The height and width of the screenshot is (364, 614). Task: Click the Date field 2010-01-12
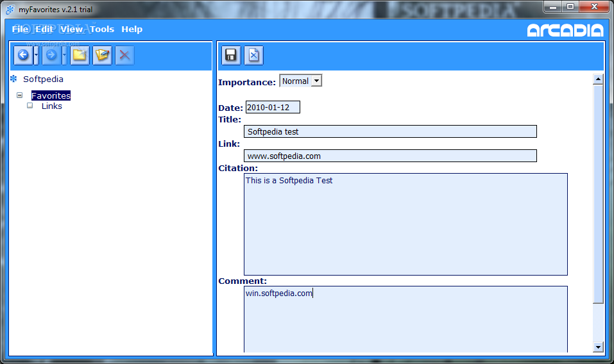click(x=273, y=107)
